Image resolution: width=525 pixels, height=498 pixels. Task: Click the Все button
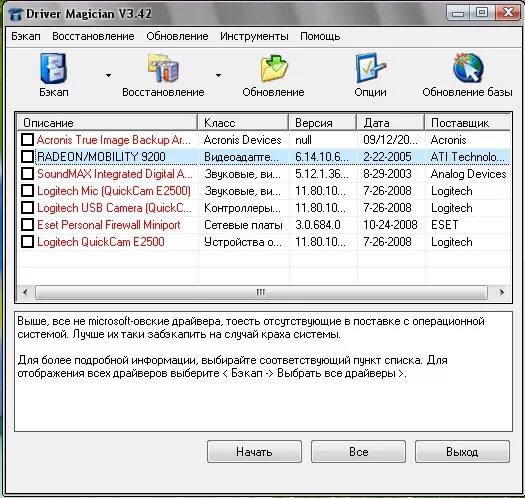(358, 452)
